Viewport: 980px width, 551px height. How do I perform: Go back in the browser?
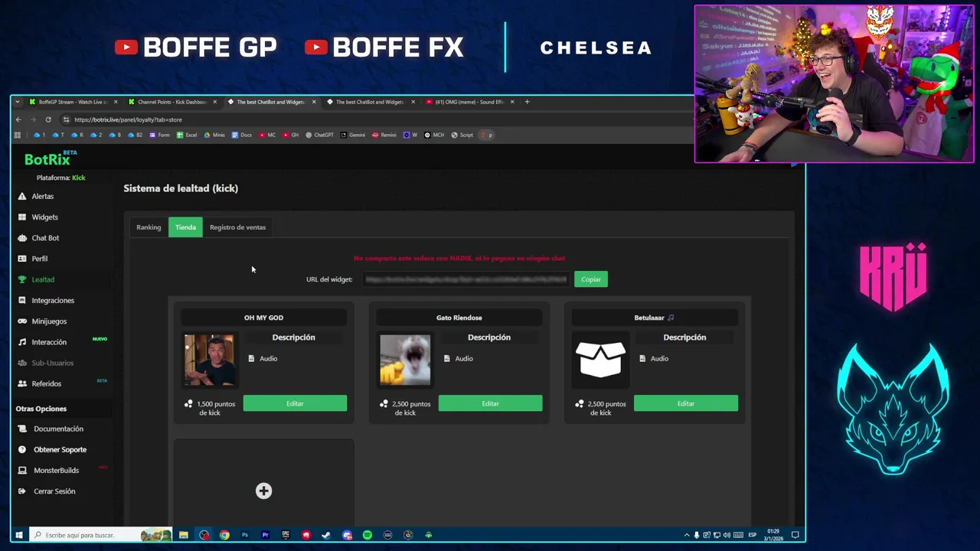pyautogui.click(x=18, y=119)
